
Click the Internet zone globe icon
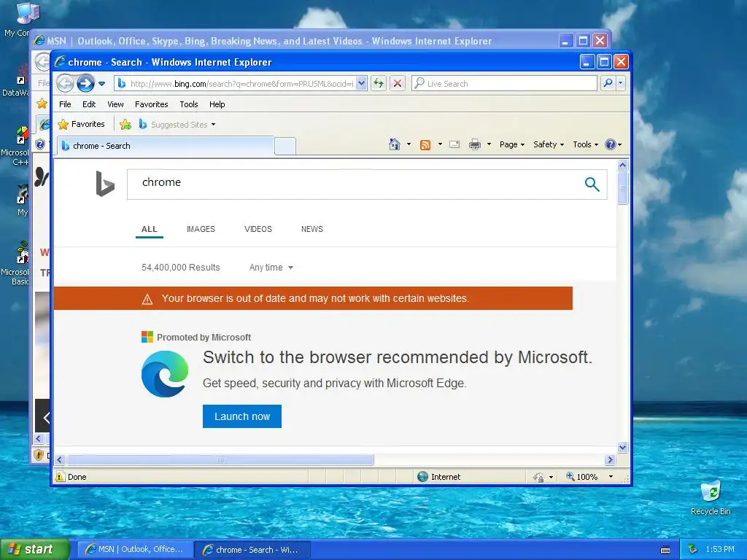coord(422,477)
